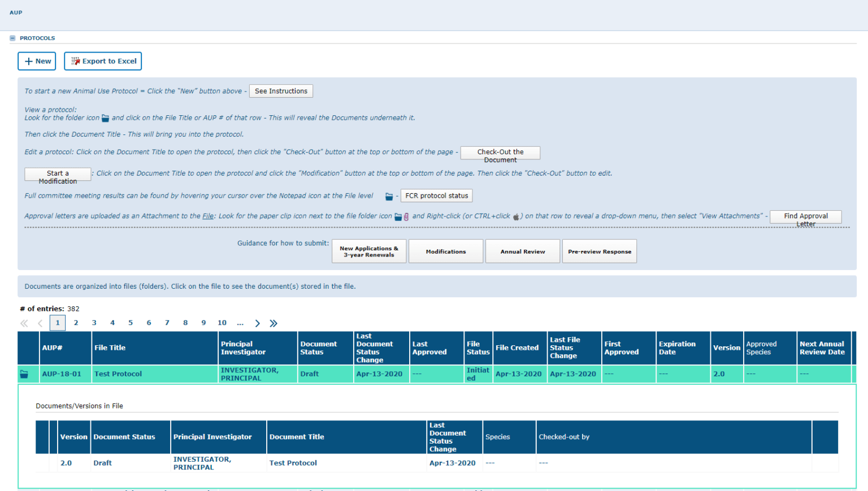
Task: Click the AUP-18-01 file number link
Action: pos(62,374)
